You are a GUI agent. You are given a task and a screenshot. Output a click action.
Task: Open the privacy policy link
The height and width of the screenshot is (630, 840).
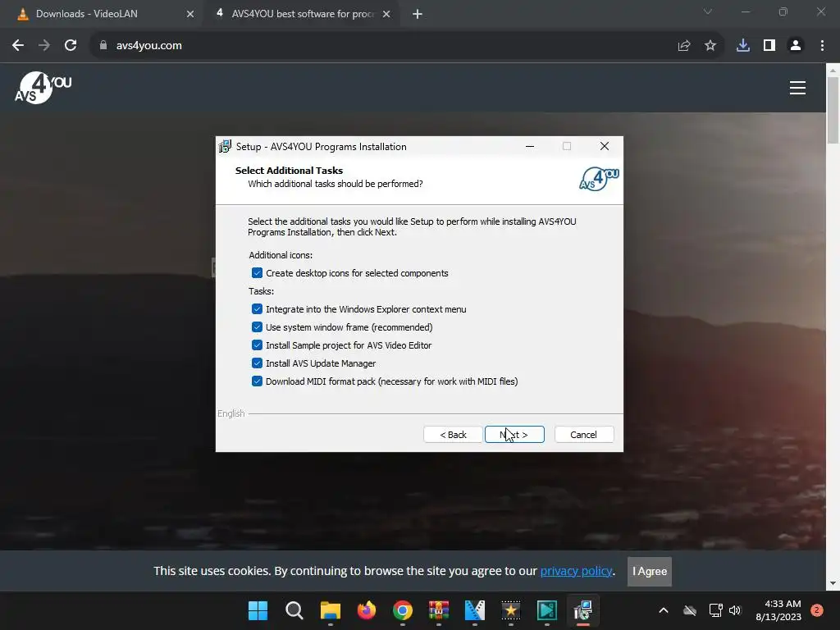point(576,571)
